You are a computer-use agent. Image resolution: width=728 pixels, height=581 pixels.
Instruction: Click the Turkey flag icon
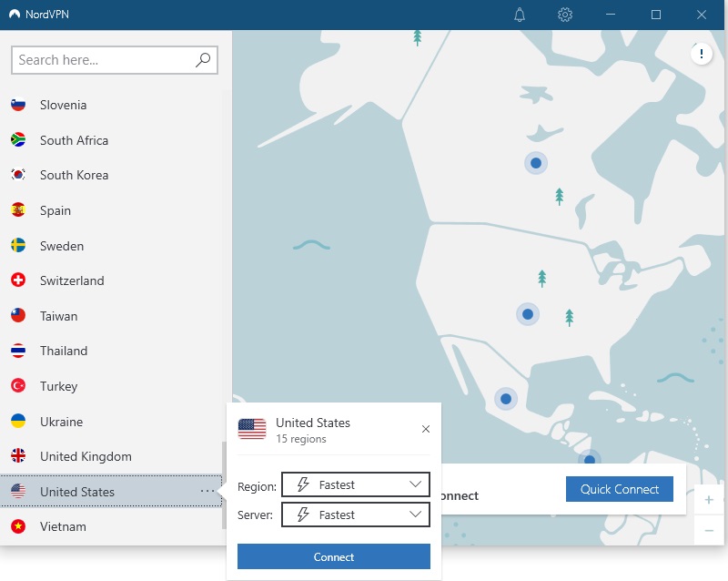pyautogui.click(x=18, y=386)
